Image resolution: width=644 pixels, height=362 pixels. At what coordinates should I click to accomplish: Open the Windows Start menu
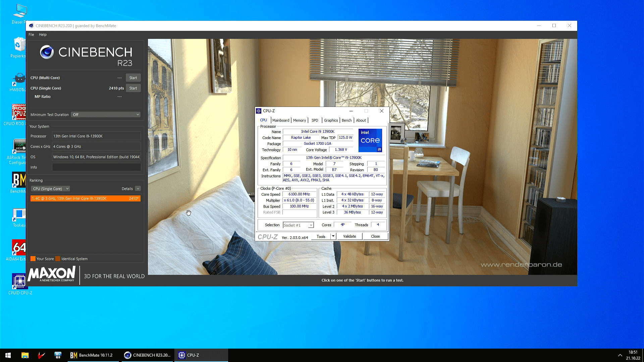8,355
